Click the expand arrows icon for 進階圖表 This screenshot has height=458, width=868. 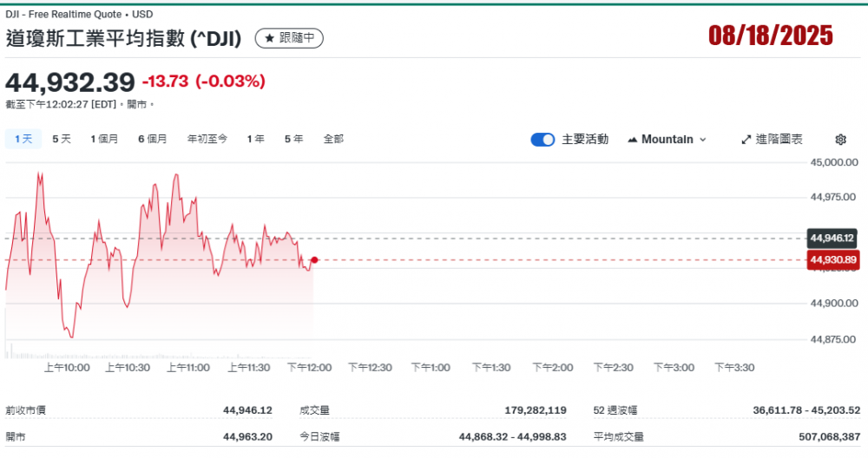(x=746, y=140)
